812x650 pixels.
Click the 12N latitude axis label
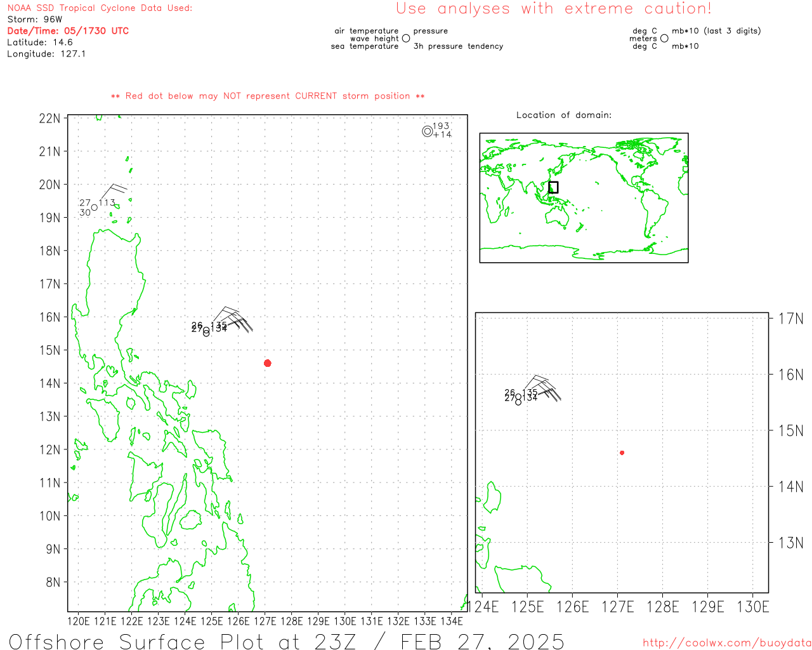(x=50, y=450)
